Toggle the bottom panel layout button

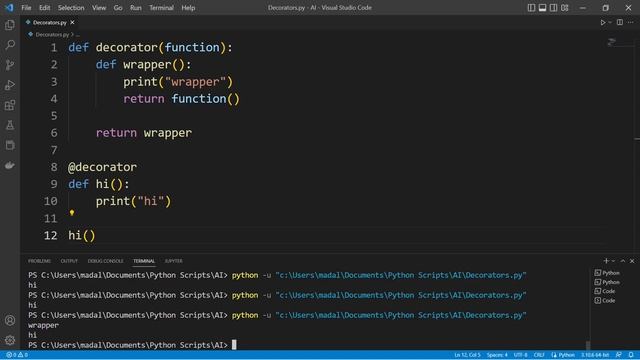click(542, 8)
